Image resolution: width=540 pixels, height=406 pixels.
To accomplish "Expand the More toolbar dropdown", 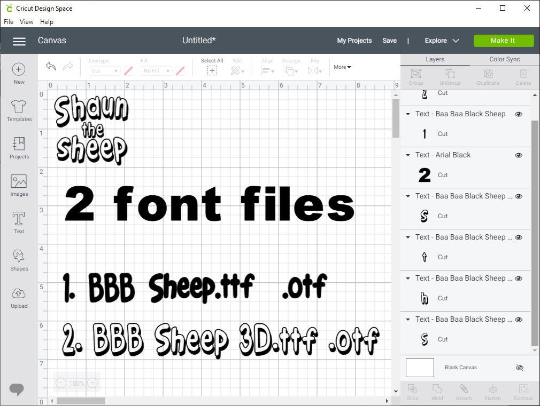I will [x=342, y=67].
